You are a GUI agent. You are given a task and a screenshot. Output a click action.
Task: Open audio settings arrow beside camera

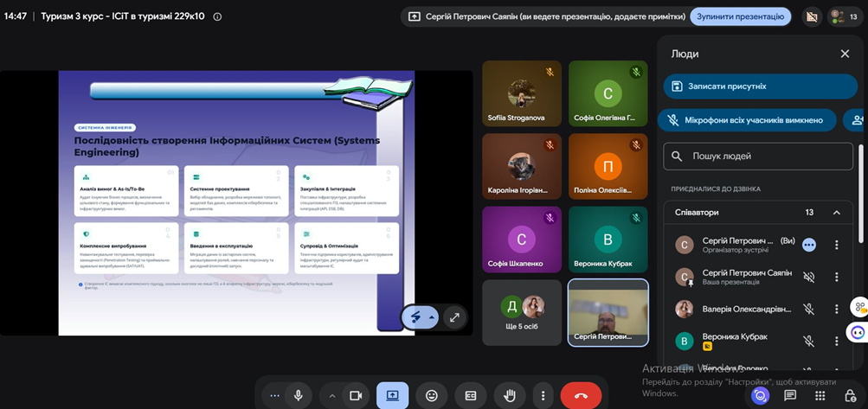[332, 396]
